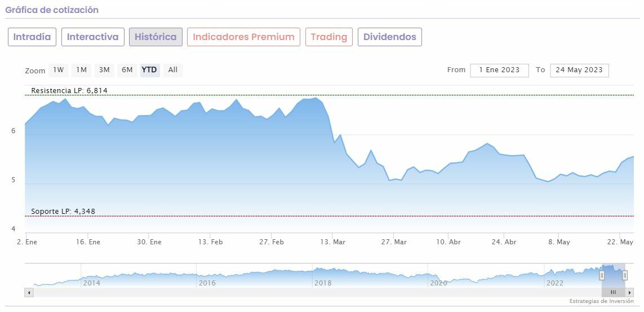Select the 1M zoom range
644x312 pixels.
point(82,70)
